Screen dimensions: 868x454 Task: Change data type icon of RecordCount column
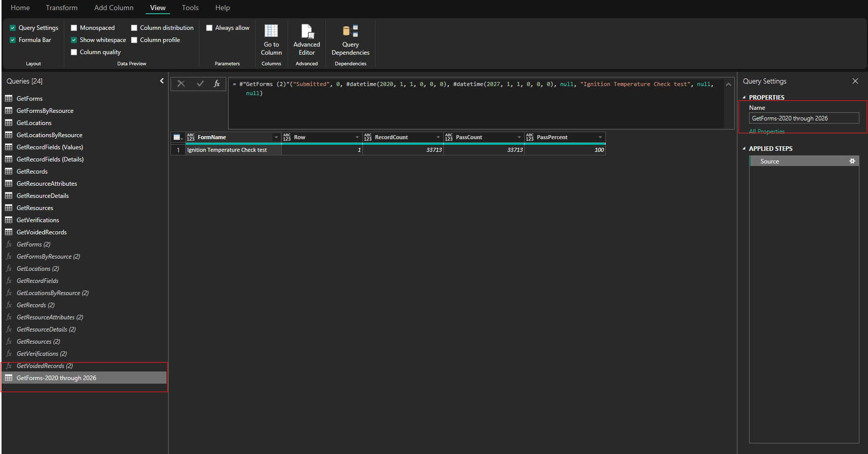coord(368,137)
